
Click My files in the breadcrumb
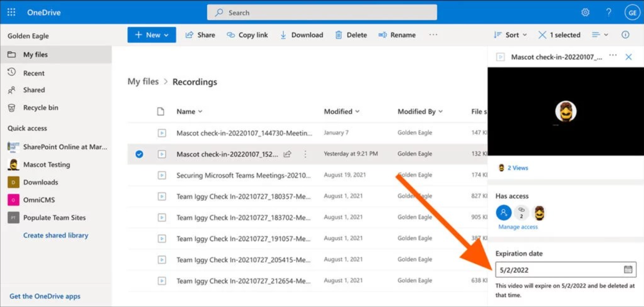pos(143,81)
